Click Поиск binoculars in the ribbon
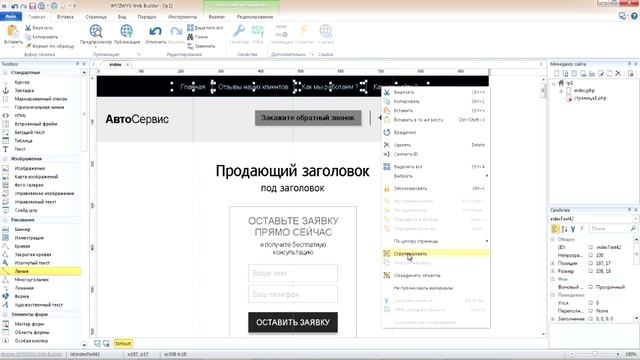The height and width of the screenshot is (360, 640). point(198,37)
